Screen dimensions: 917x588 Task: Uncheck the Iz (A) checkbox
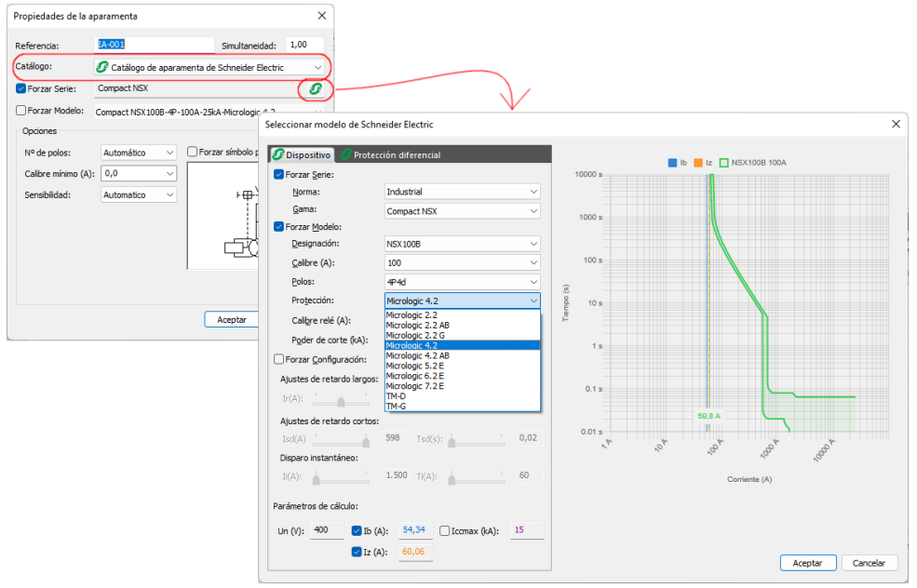[357, 552]
